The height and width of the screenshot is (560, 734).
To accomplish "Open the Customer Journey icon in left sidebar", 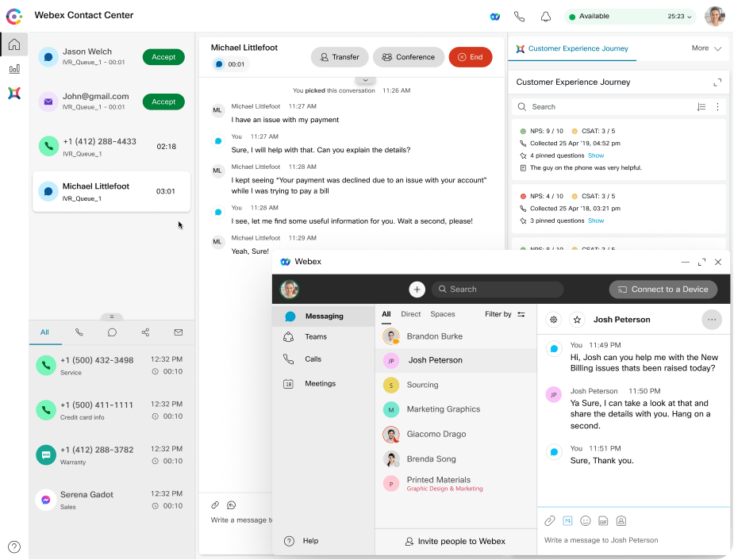I will tap(14, 93).
